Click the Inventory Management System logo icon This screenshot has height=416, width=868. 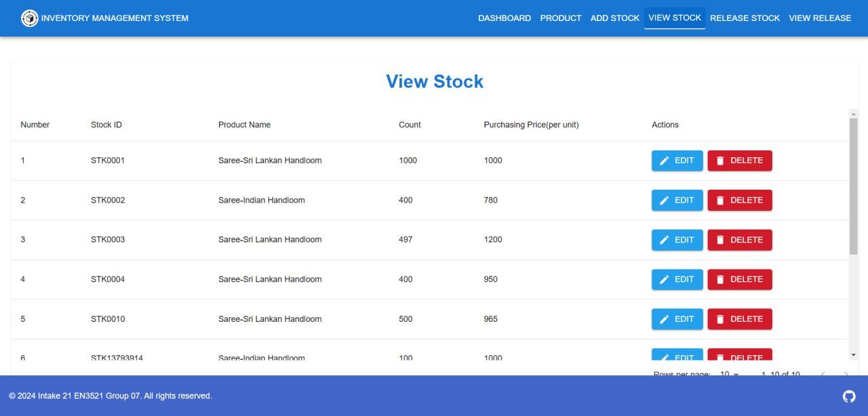coord(30,18)
